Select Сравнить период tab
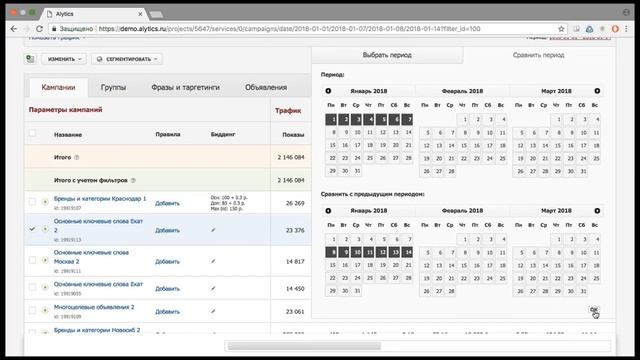 pos(538,55)
